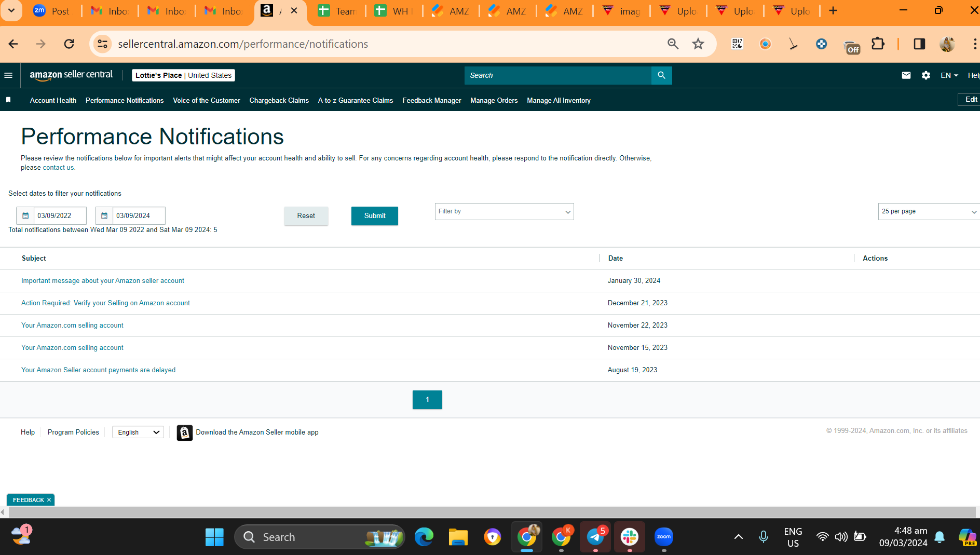This screenshot has height=555, width=980.
Task: Open the Windows taskbar Search box
Action: [x=320, y=537]
